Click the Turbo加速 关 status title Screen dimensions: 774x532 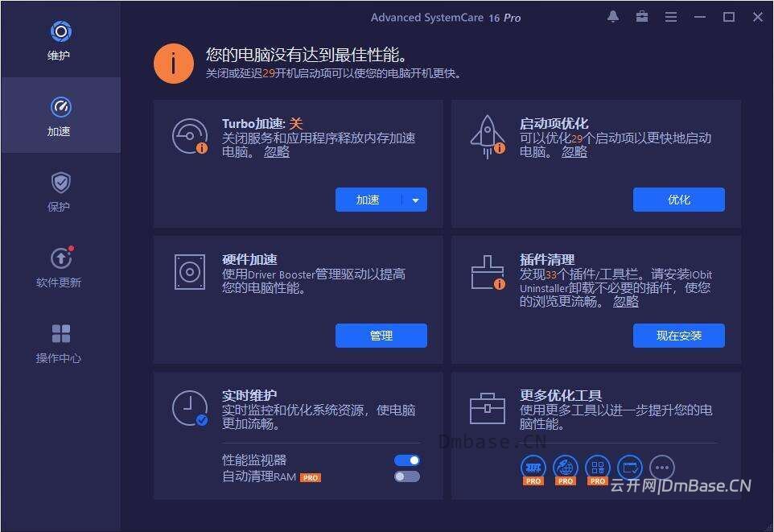coord(262,123)
